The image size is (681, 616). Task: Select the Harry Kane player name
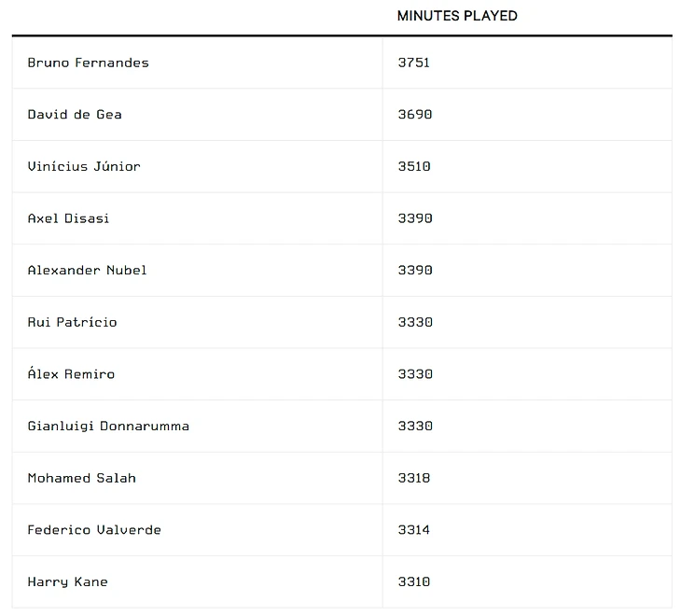[x=67, y=581]
